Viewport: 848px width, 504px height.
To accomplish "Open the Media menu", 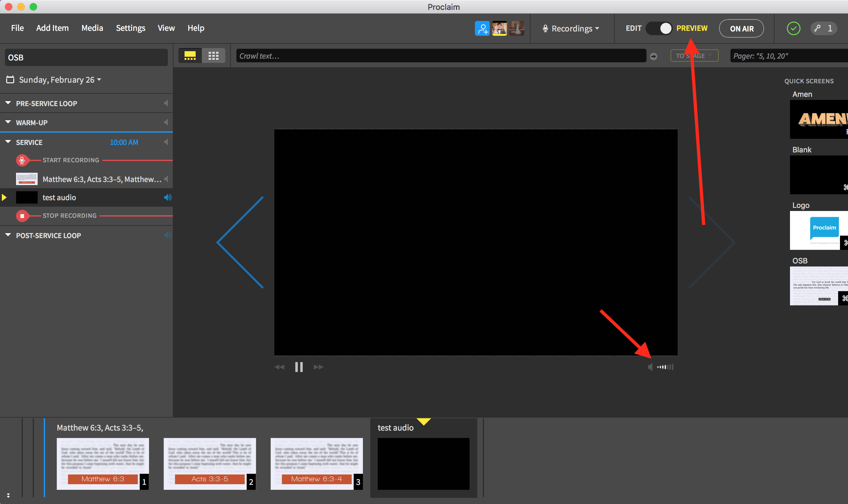I will 92,28.
